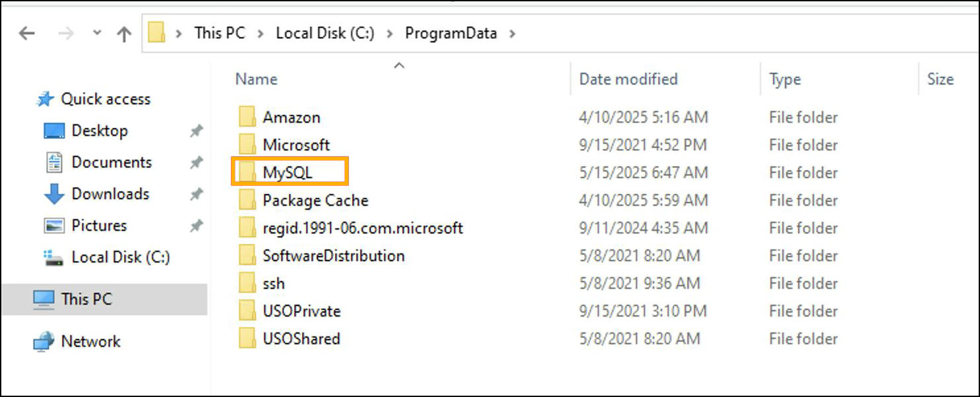The height and width of the screenshot is (397, 980).
Task: Select Pictures in the navigation pane
Action: click(x=98, y=226)
